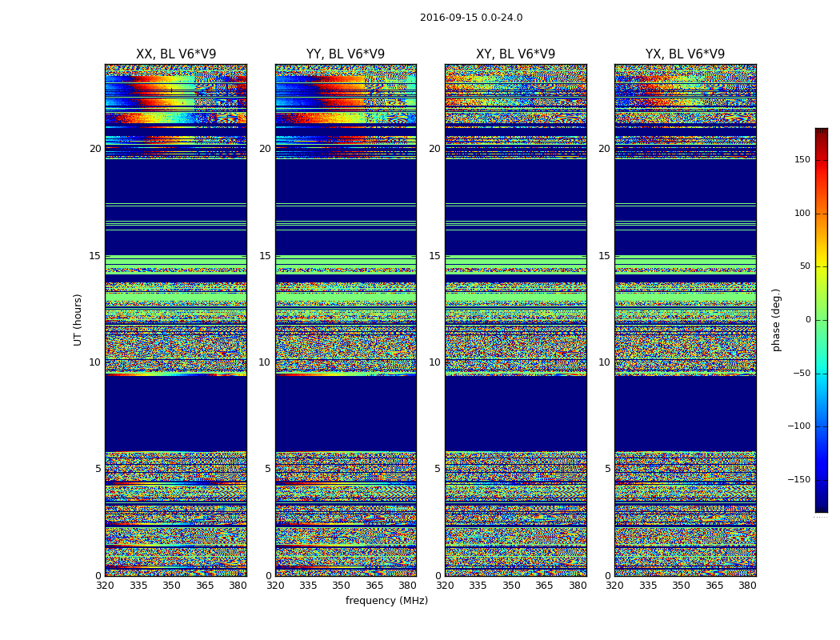840x640 pixels.
Task: Select colorbar tick label "−100"
Action: (x=799, y=426)
